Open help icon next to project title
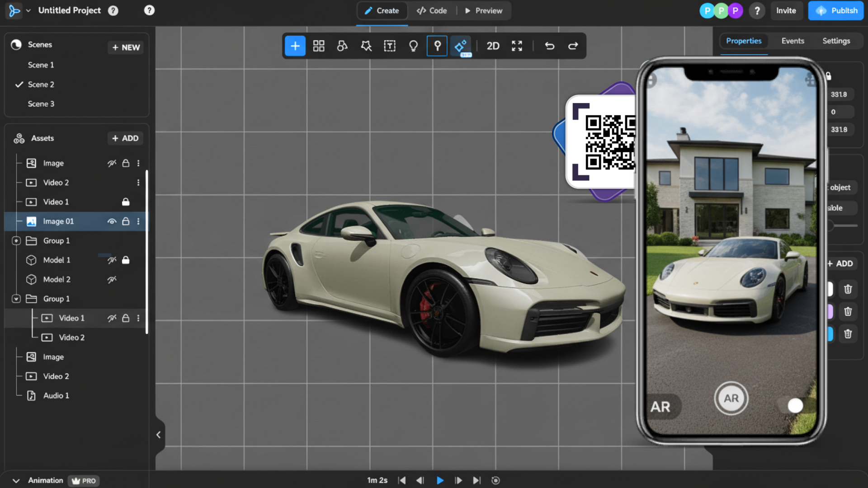 click(113, 10)
